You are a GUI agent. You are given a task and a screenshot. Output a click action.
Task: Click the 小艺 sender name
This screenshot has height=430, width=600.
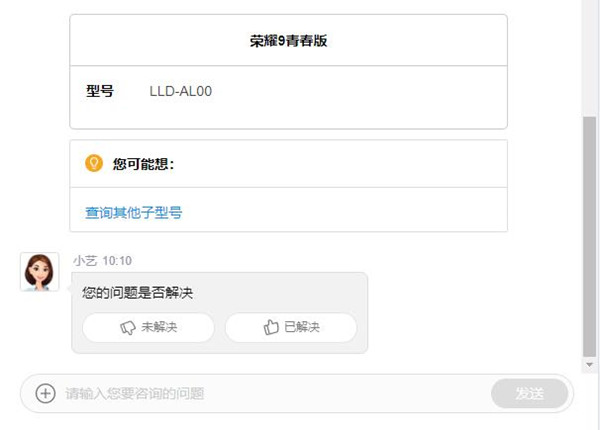pyautogui.click(x=85, y=260)
